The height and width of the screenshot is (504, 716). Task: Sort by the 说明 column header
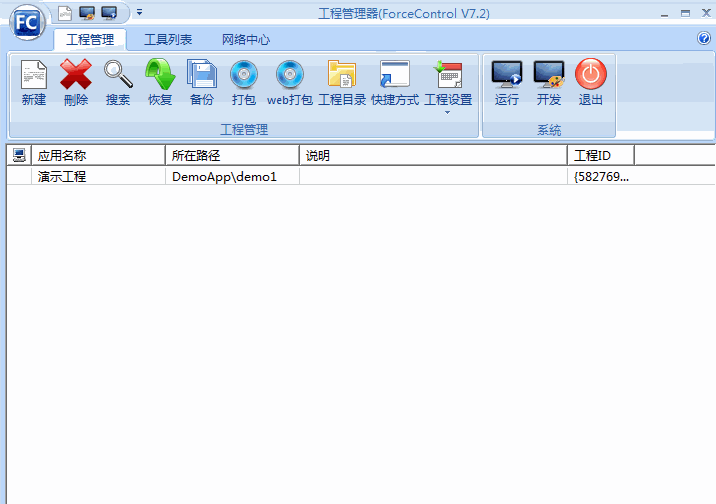433,155
